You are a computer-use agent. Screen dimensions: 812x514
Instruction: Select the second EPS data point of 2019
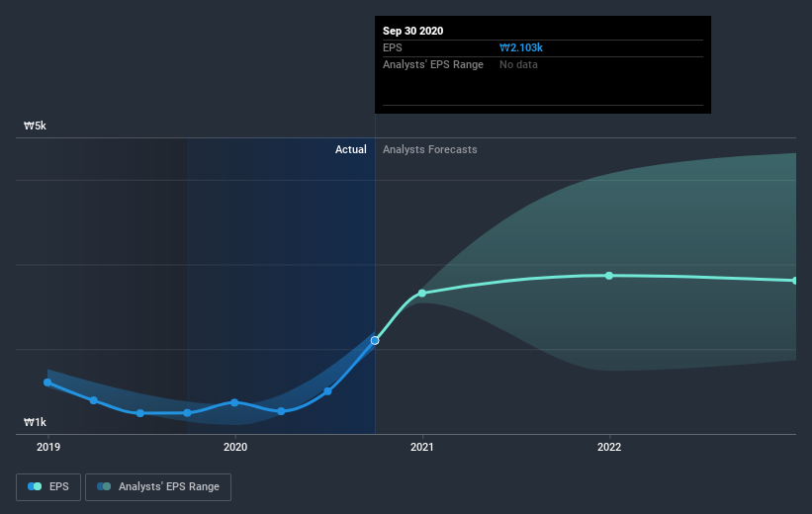94,400
